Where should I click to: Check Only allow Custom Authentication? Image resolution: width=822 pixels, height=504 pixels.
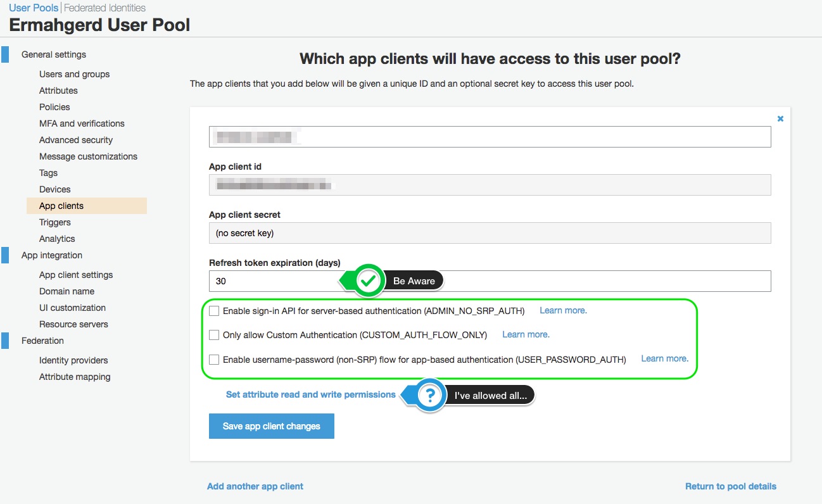214,335
